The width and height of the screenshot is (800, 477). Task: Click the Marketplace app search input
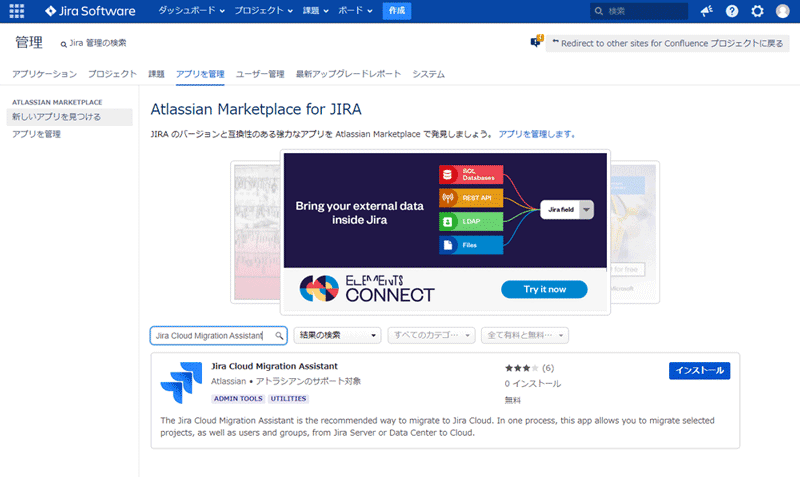point(218,336)
